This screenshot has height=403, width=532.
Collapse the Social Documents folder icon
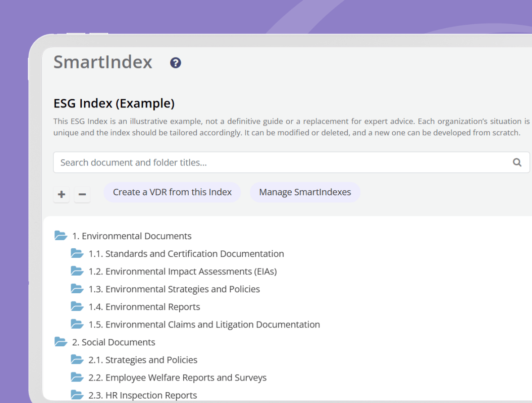pyautogui.click(x=61, y=342)
